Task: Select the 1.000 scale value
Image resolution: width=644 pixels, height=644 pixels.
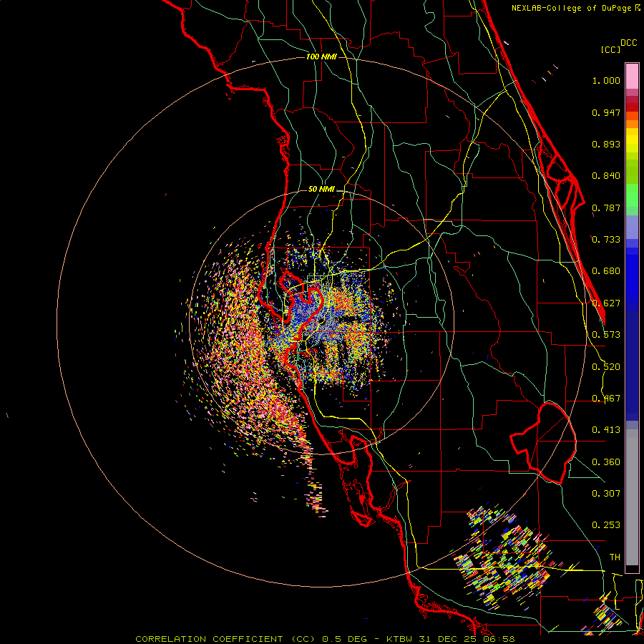Action: click(x=606, y=80)
